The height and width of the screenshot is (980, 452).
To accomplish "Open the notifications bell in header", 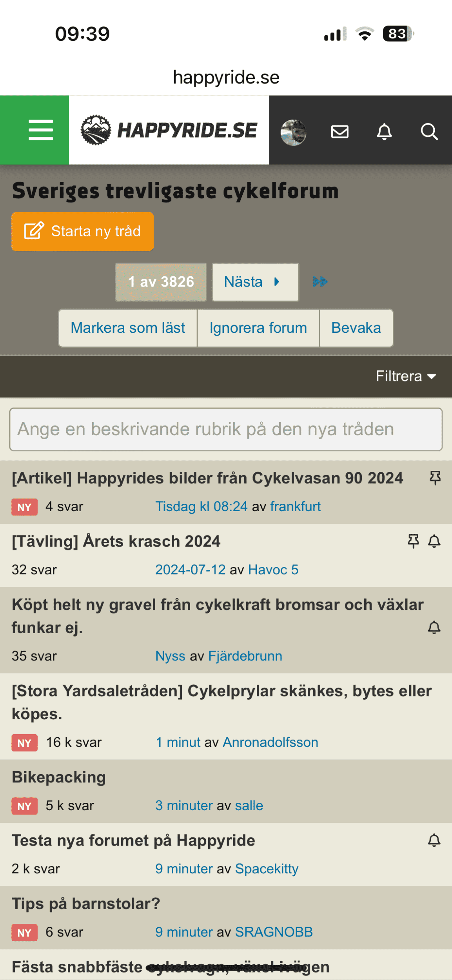I will click(x=384, y=132).
